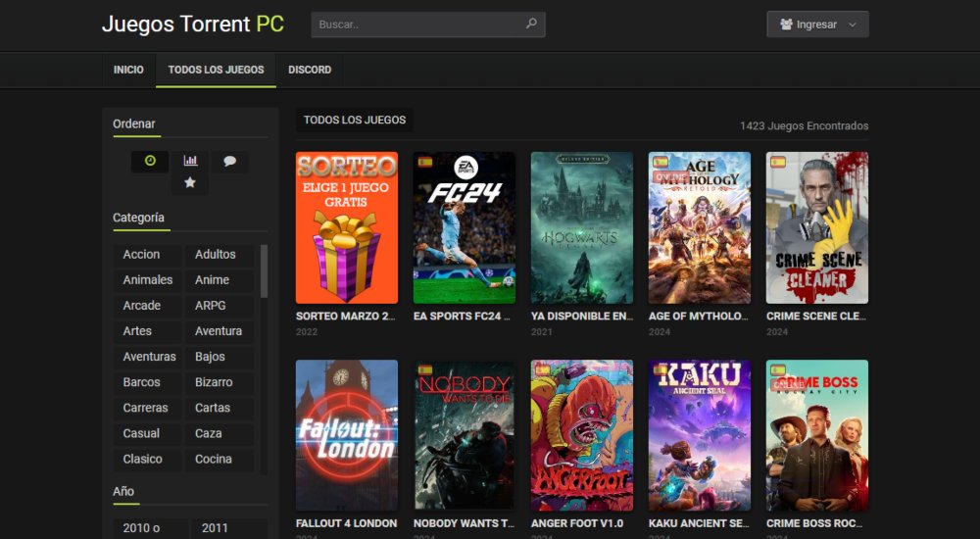980x539 pixels.
Task: Filter by Artes category
Action: (148, 331)
